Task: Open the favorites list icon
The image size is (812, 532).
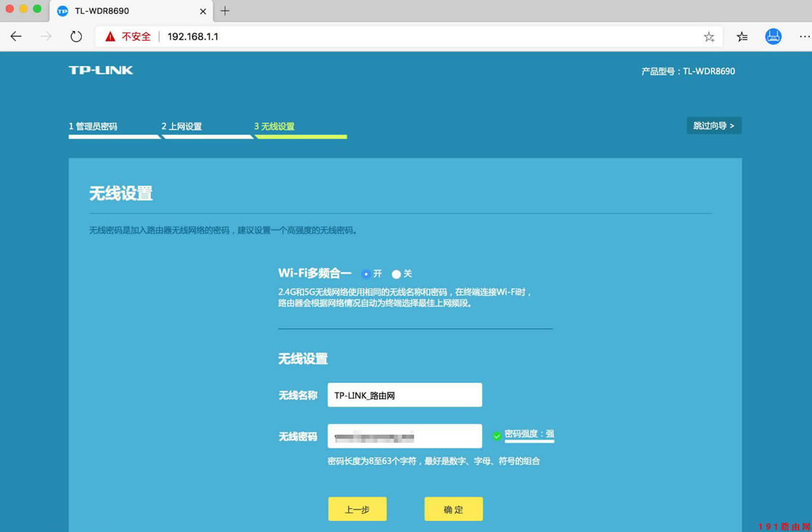Action: [x=741, y=36]
